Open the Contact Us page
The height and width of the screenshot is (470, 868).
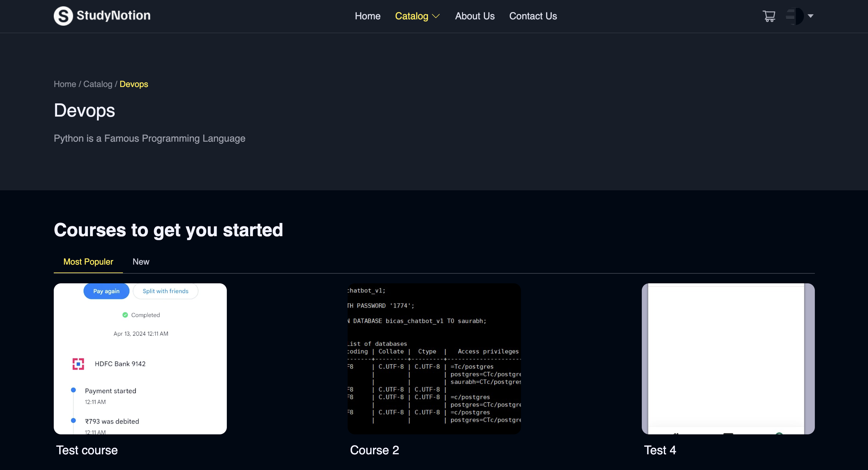pyautogui.click(x=533, y=16)
